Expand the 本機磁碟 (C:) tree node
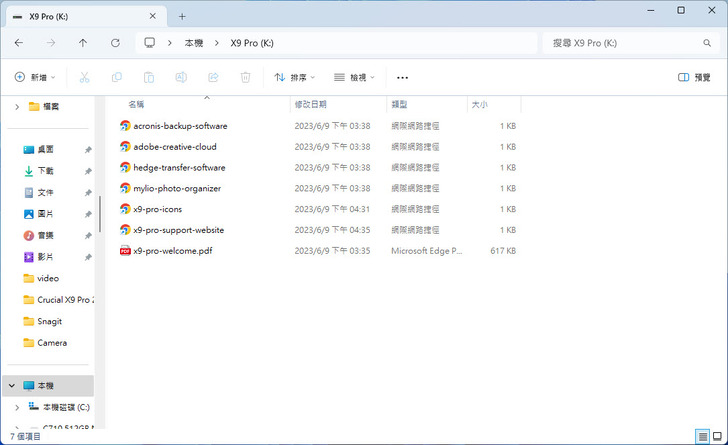 tap(16, 407)
